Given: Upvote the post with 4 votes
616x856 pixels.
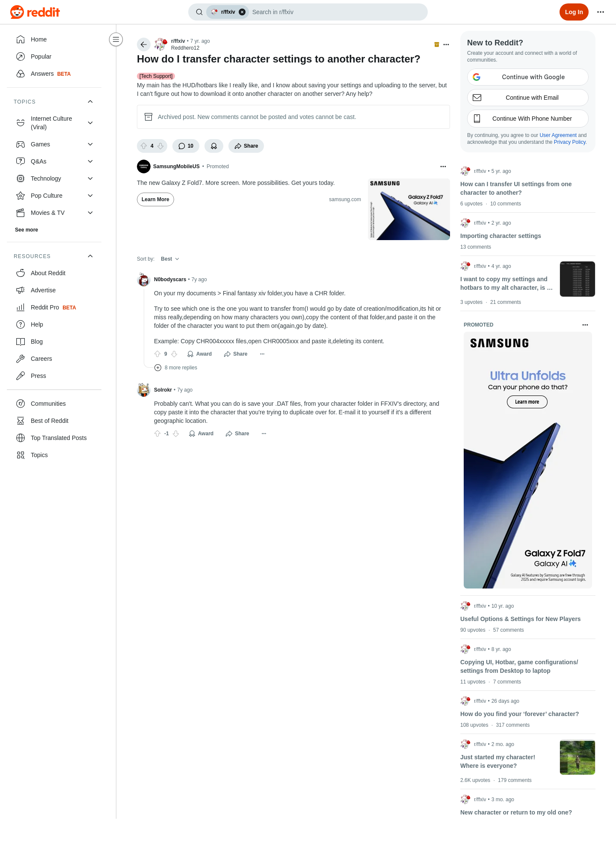Looking at the screenshot, I should coord(144,146).
